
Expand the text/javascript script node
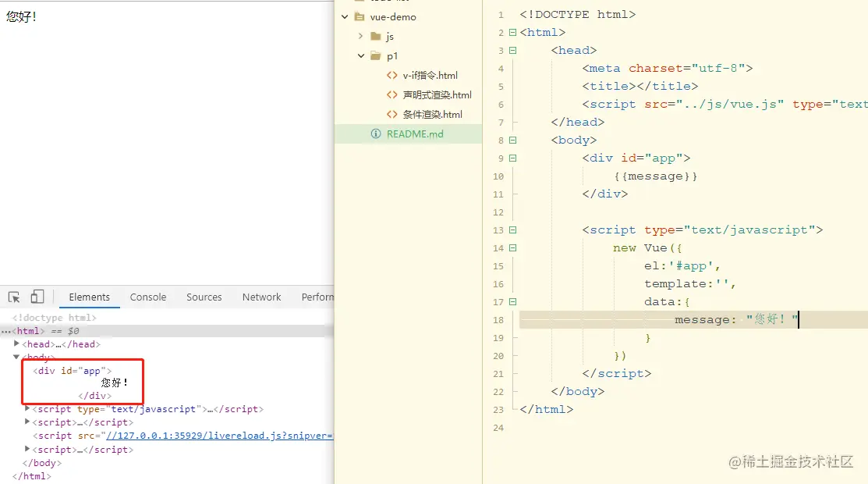point(27,408)
